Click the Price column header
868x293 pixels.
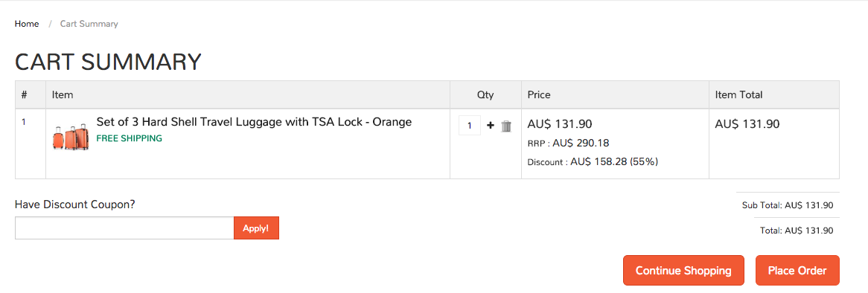tap(539, 94)
